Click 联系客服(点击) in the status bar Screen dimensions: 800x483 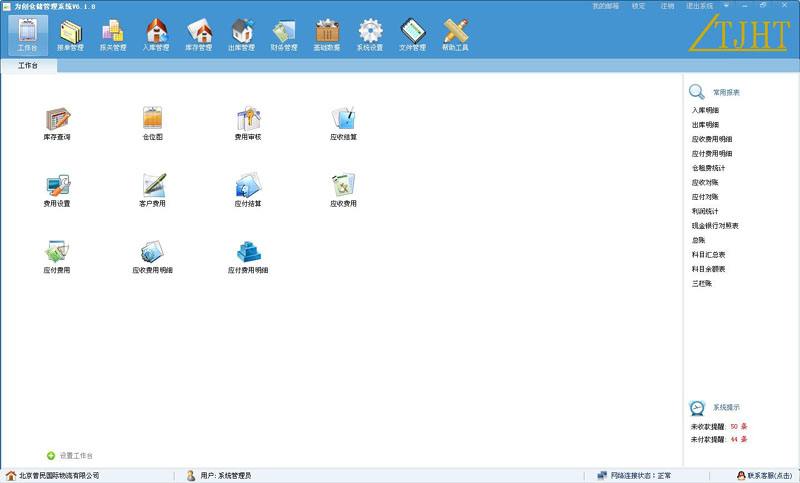pyautogui.click(x=769, y=475)
